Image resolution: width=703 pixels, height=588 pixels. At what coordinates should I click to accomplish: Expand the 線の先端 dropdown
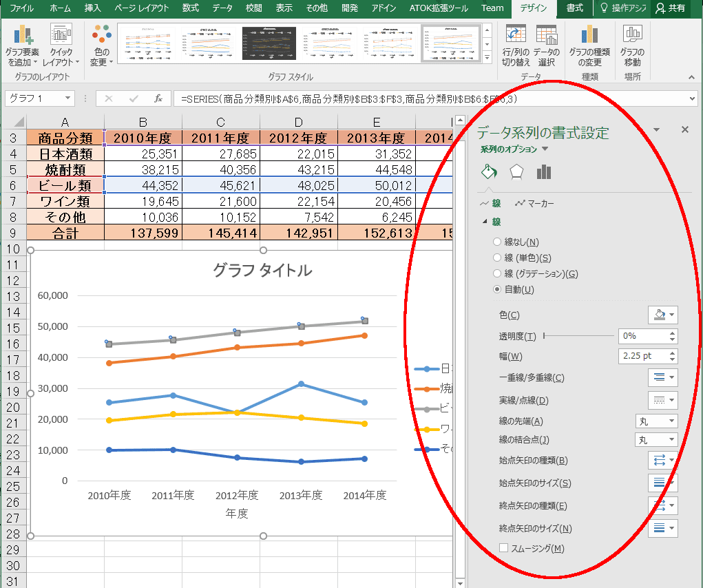pos(656,421)
